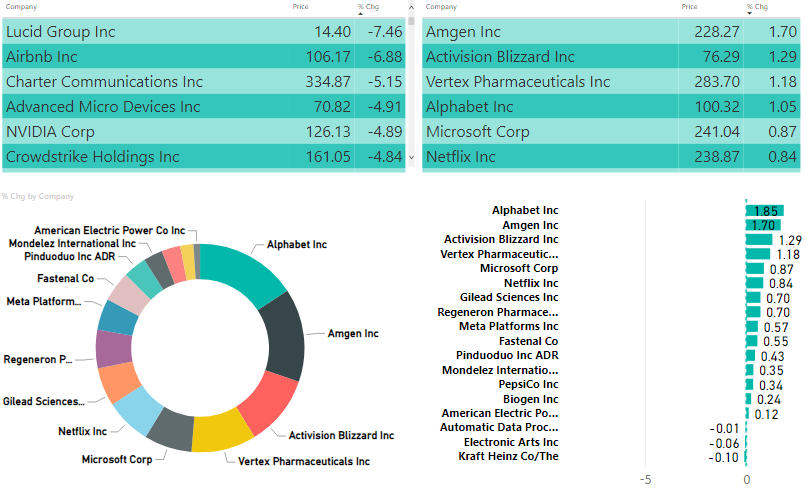Sort right table by % Chg column header
806x491 pixels.
(757, 7)
